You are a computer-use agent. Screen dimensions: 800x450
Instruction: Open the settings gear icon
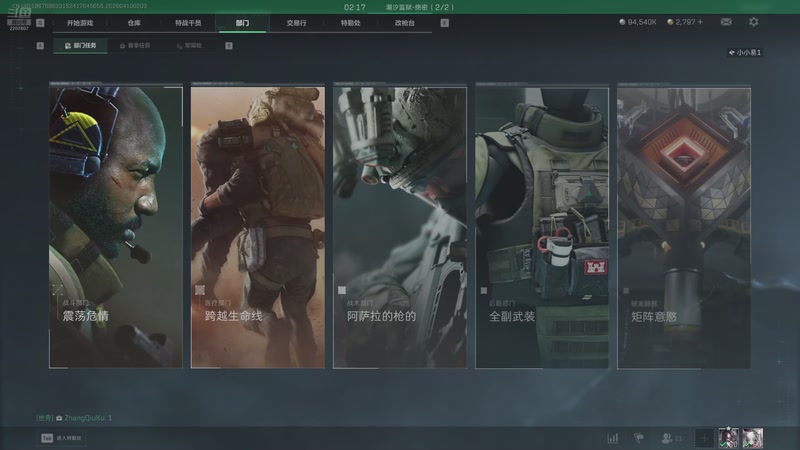click(754, 22)
